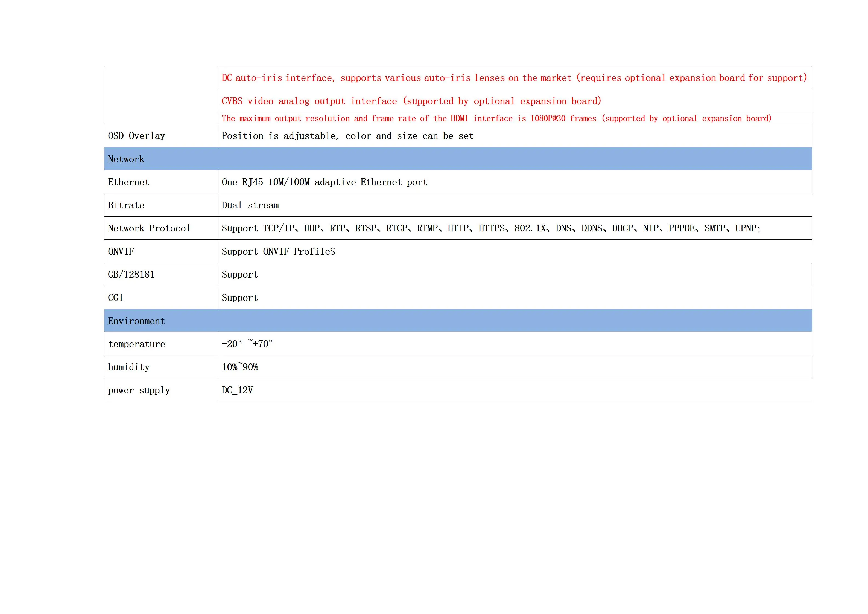Screen dimensions: 868x614
Task: Click the red HDMI interface resolution text
Action: (496, 118)
